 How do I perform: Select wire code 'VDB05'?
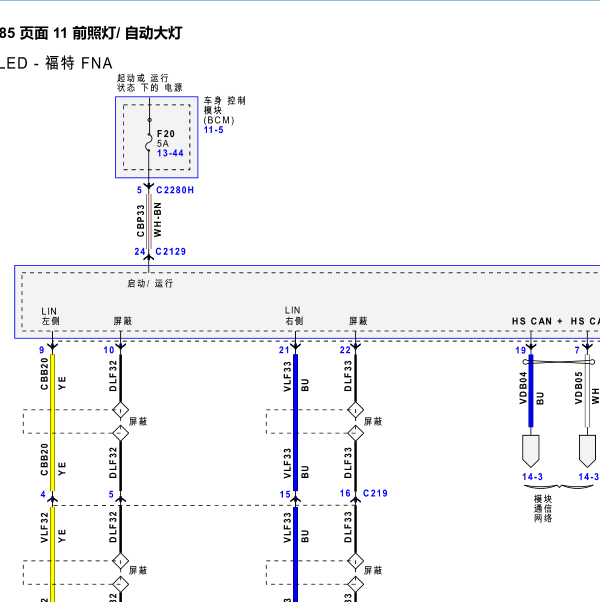(579, 388)
